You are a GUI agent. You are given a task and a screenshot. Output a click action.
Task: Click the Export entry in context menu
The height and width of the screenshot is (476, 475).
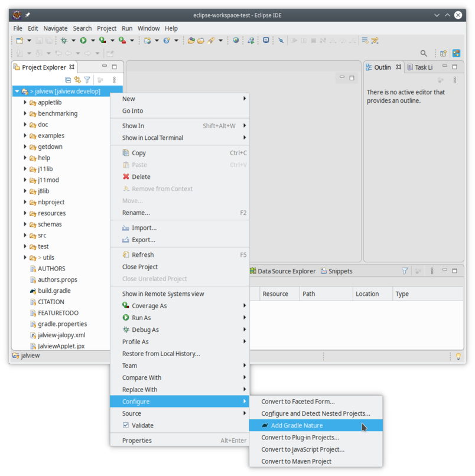click(x=180, y=240)
